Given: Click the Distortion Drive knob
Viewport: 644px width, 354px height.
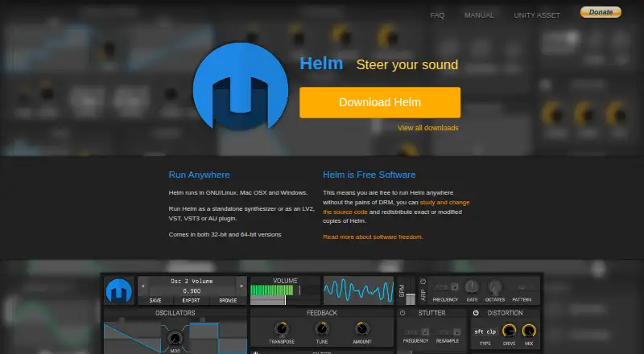Looking at the screenshot, I should 510,331.
